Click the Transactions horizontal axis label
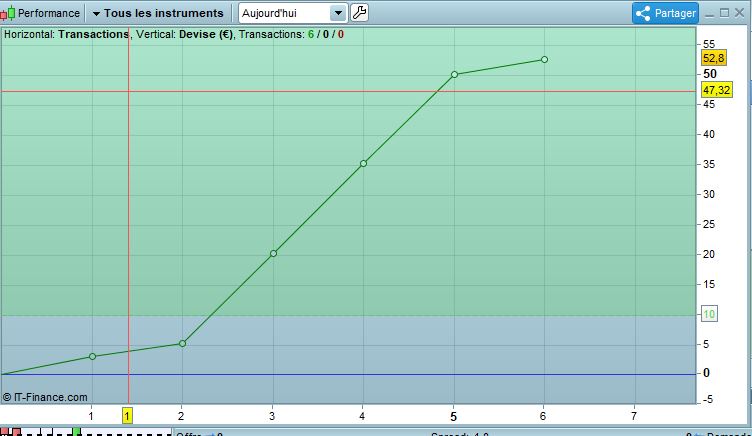 pyautogui.click(x=94, y=35)
